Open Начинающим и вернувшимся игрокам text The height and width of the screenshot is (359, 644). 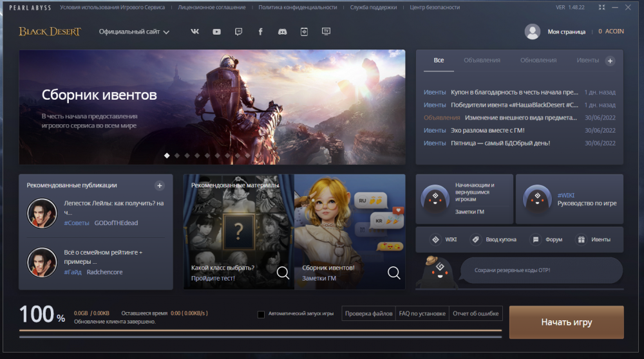(x=475, y=192)
